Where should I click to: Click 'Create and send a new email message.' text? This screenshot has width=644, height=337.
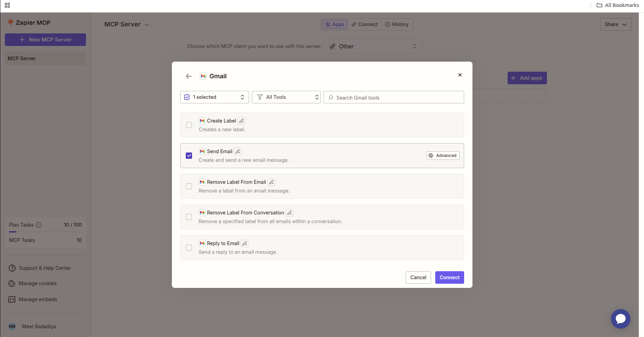pos(244,160)
